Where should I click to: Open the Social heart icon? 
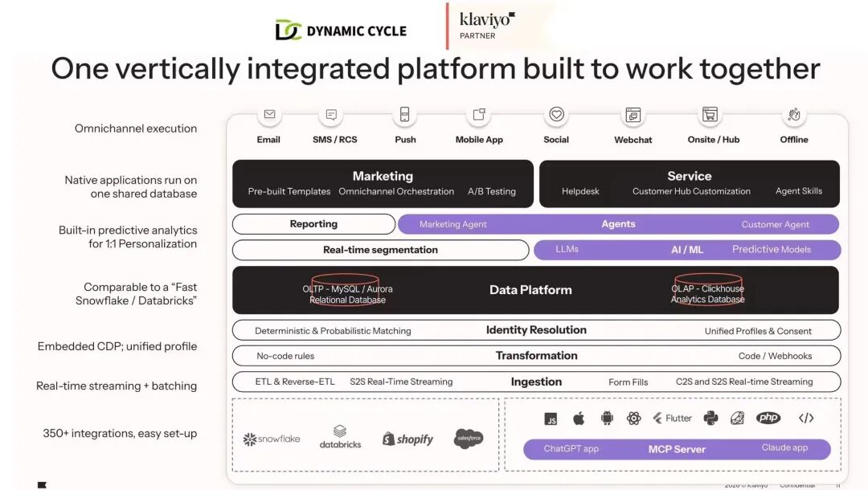(556, 115)
